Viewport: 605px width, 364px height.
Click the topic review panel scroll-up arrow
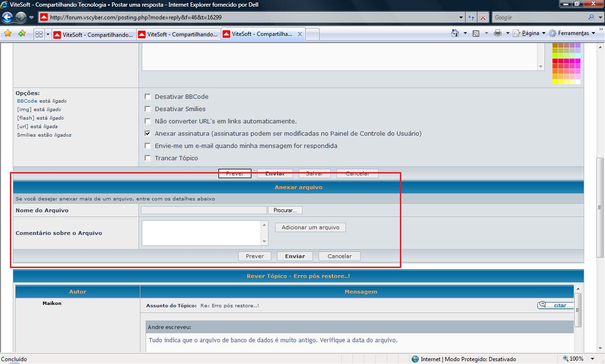click(x=578, y=289)
